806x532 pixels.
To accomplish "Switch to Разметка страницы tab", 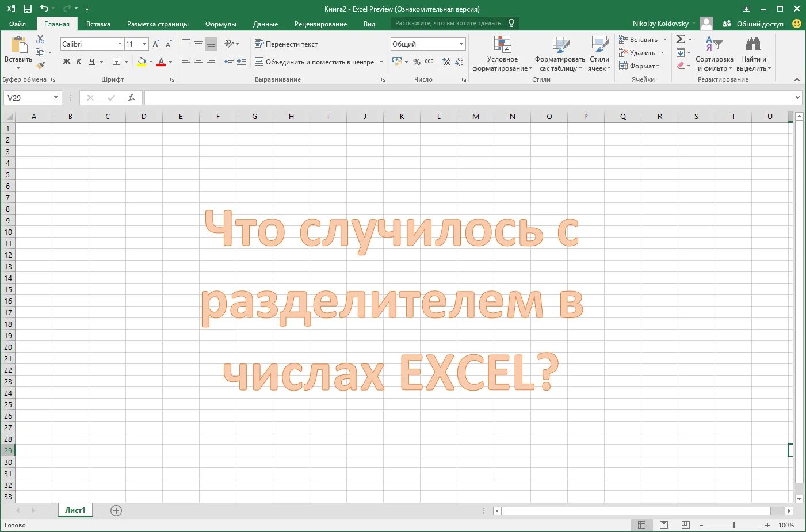I will 158,24.
